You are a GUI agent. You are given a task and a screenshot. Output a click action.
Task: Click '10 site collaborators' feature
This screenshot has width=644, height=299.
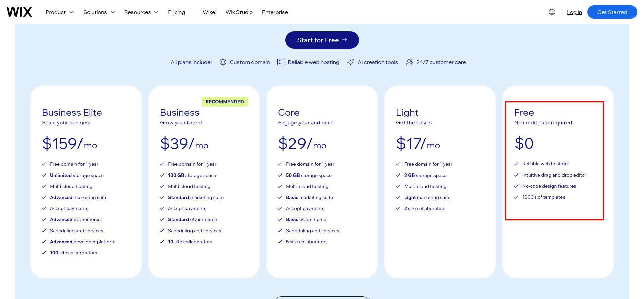pos(190,242)
